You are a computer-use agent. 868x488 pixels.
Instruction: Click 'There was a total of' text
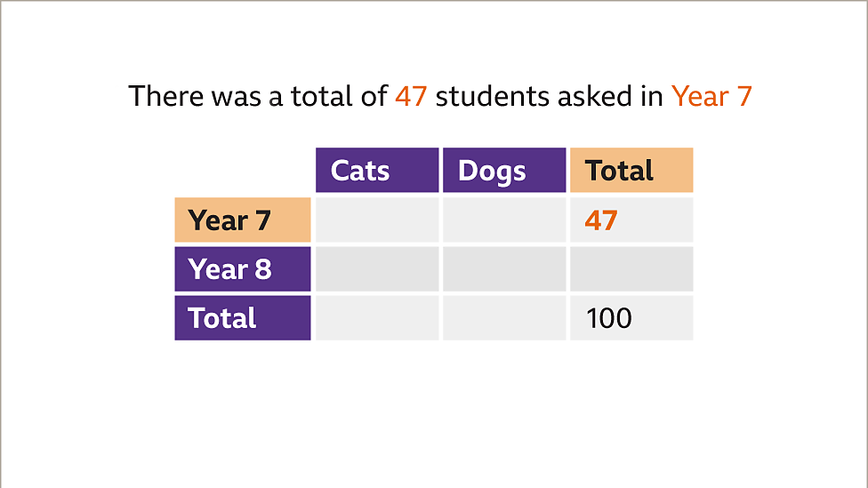tap(258, 96)
